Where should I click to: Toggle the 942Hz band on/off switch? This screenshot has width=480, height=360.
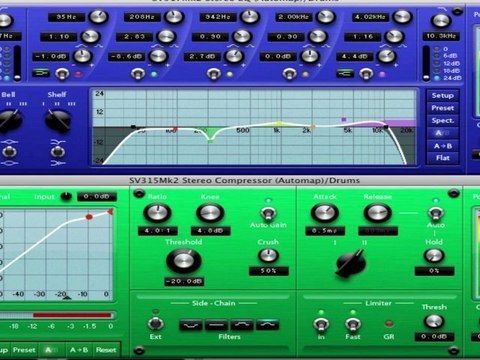pyautogui.click(x=214, y=73)
